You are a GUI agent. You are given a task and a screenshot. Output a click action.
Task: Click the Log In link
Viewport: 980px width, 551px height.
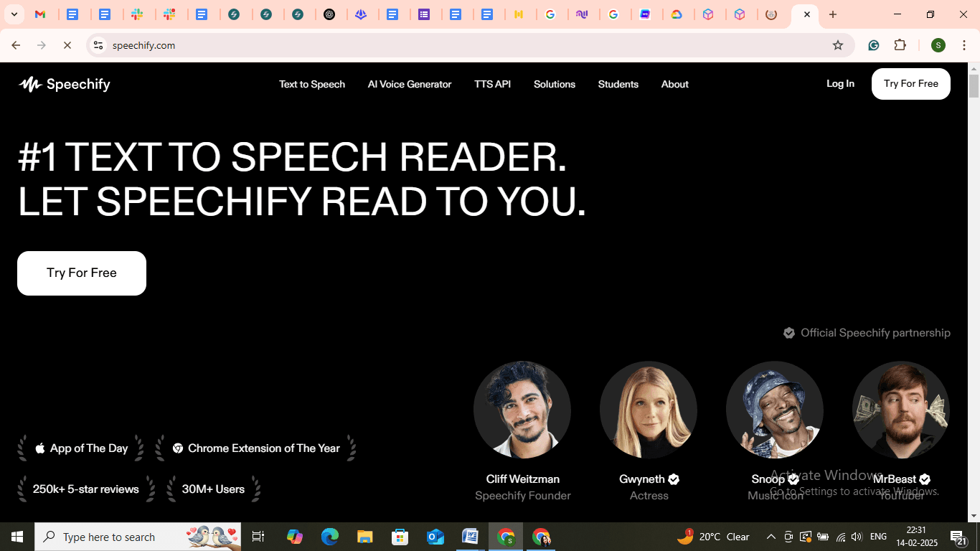[840, 84]
